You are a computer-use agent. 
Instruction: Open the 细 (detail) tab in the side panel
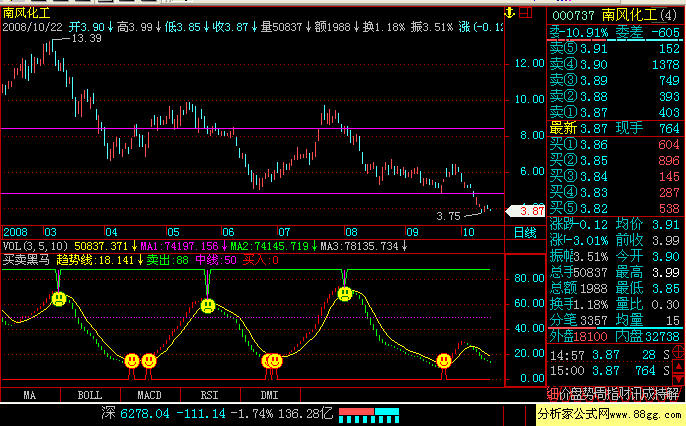(x=553, y=394)
